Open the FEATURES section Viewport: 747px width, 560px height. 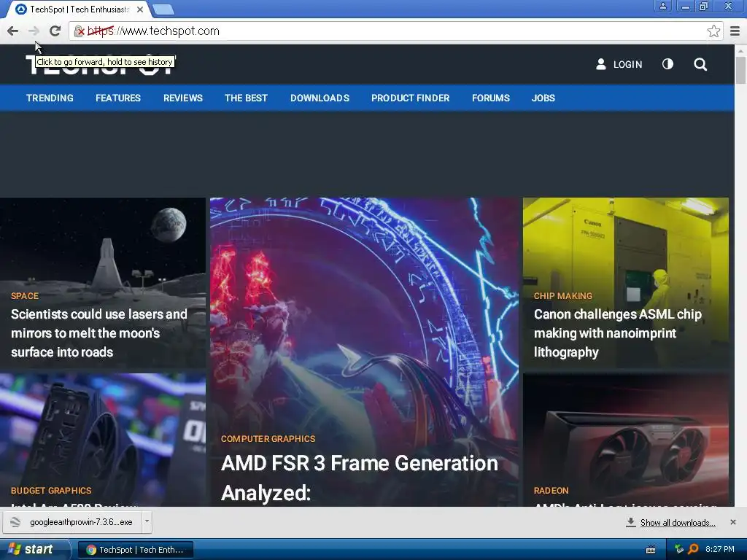point(118,98)
